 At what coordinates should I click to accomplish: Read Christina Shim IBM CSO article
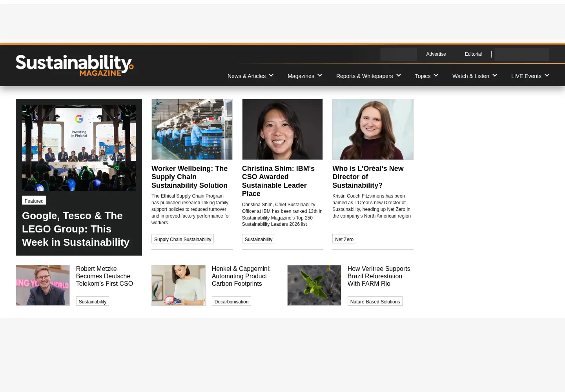[x=278, y=181]
